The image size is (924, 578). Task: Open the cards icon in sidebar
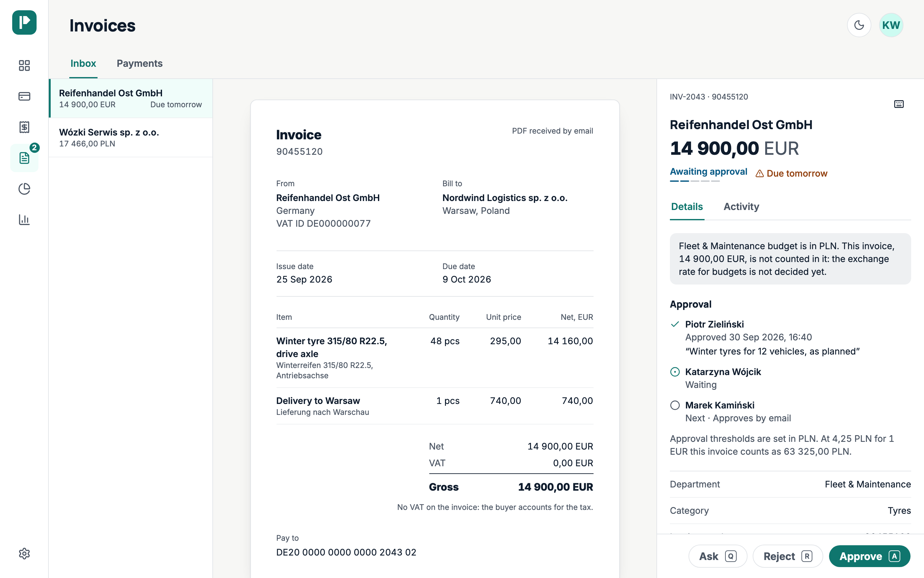click(x=24, y=96)
